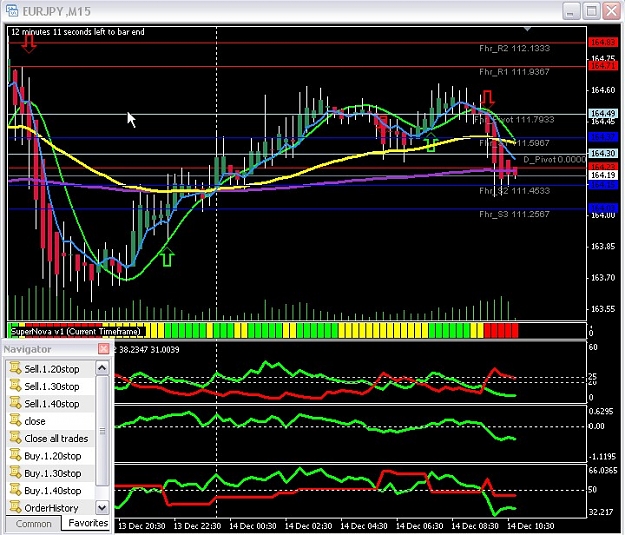Click script icon beside Close all trades
This screenshot has width=625, height=535.
pos(15,437)
